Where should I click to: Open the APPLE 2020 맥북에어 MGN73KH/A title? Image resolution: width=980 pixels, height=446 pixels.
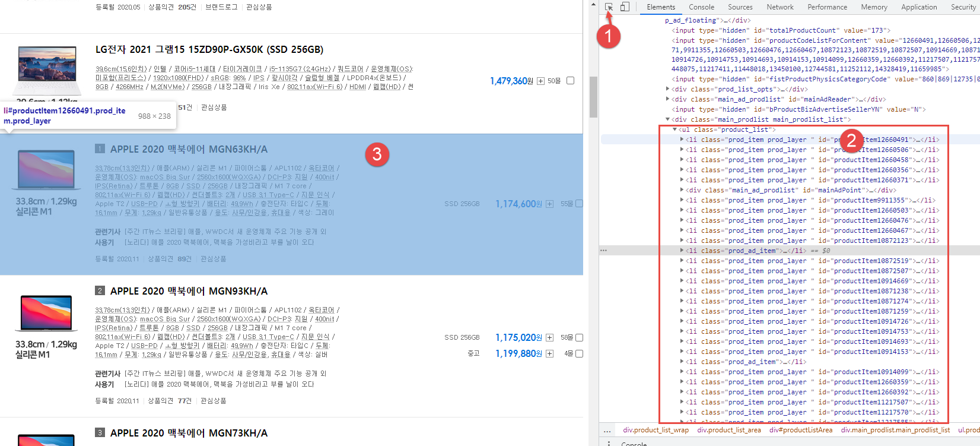tap(189, 433)
